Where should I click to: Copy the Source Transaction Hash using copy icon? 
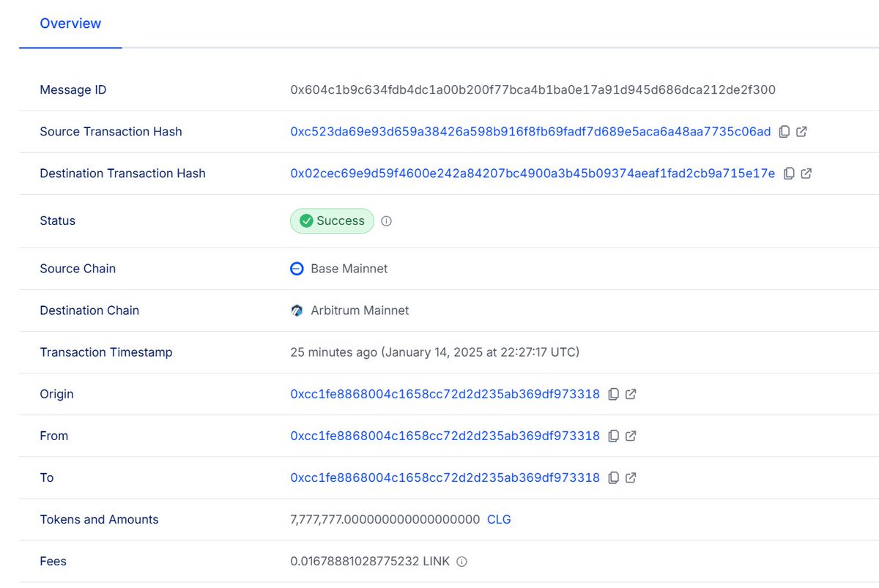(785, 131)
